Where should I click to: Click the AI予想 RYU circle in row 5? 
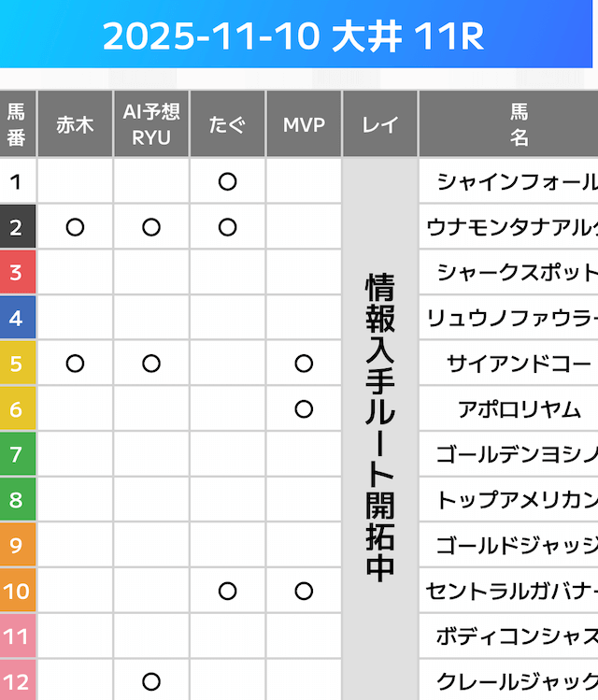[x=151, y=364]
